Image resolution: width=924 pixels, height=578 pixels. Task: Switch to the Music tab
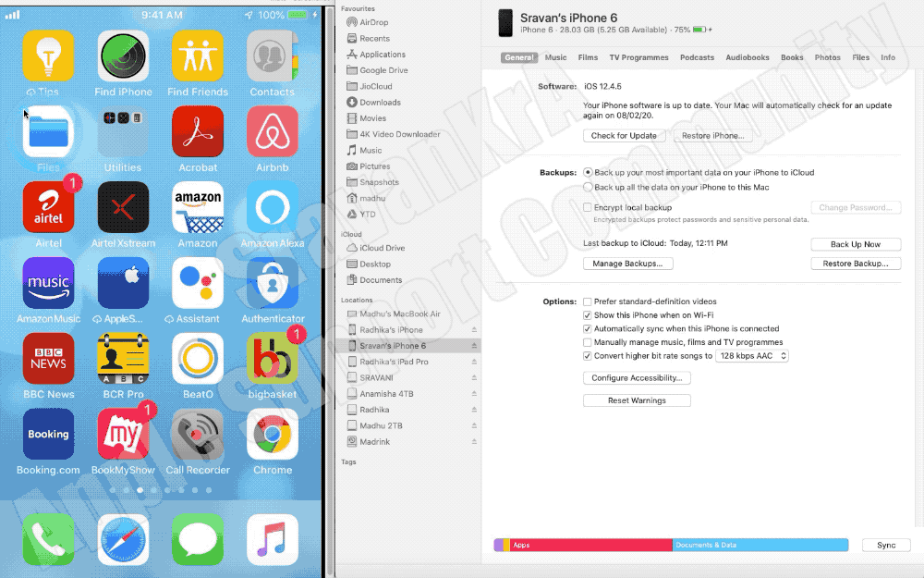(x=555, y=57)
